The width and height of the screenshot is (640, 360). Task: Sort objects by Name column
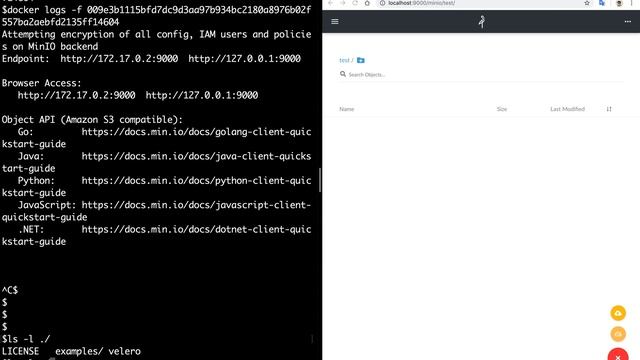coord(347,109)
